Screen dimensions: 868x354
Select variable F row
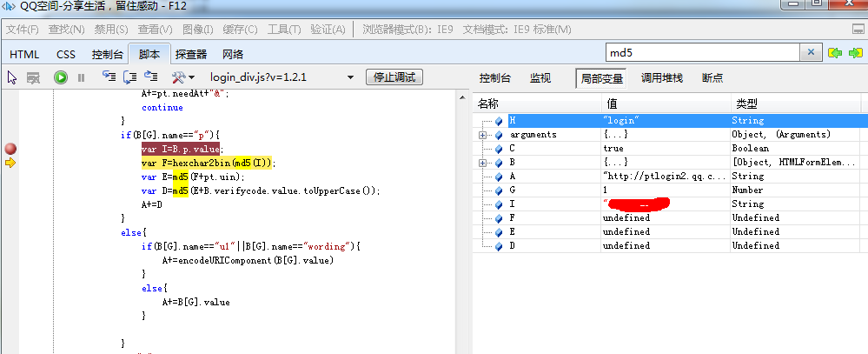(x=671, y=217)
